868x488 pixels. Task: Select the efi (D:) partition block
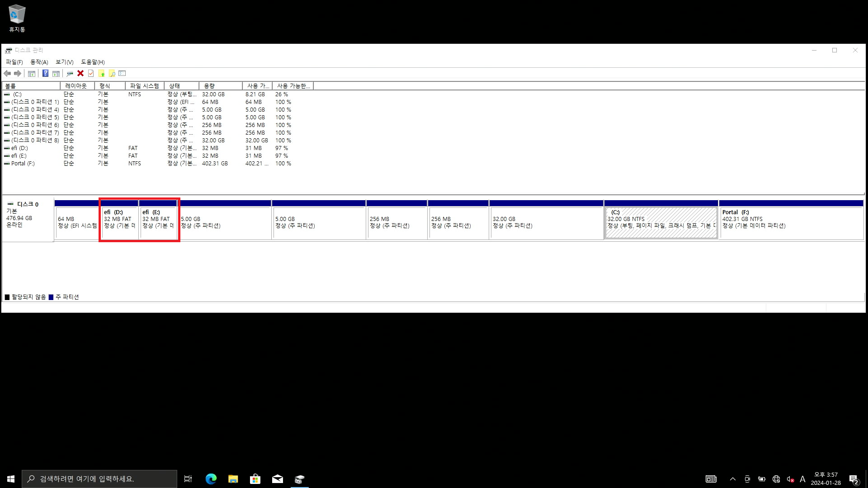119,222
